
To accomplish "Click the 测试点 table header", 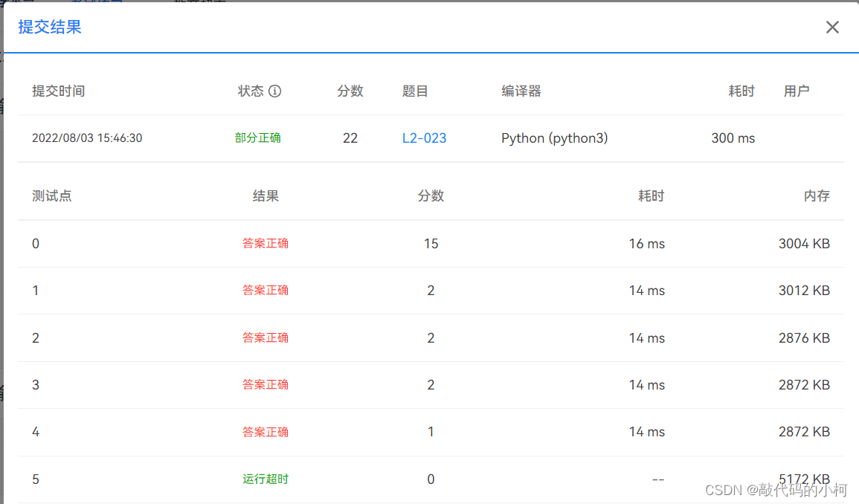I will click(x=51, y=196).
